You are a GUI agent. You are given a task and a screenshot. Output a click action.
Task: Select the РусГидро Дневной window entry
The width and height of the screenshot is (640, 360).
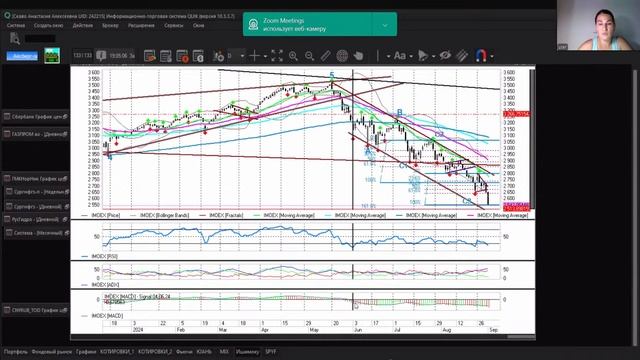pos(36,219)
